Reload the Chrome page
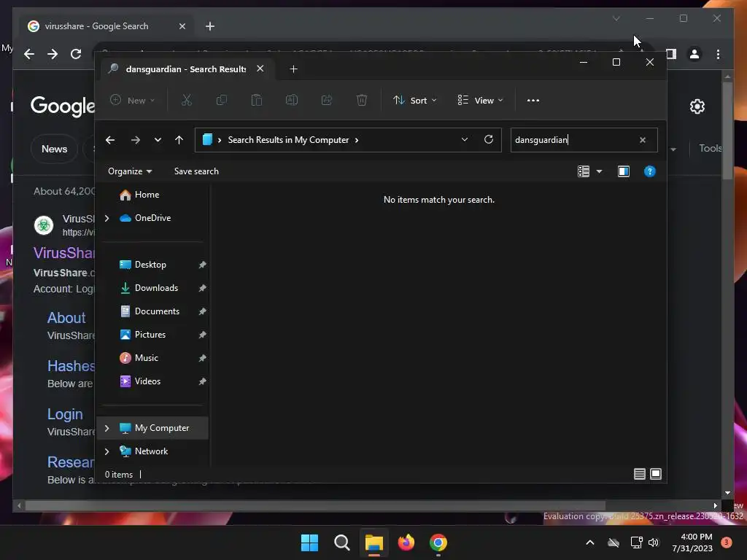 [x=76, y=54]
